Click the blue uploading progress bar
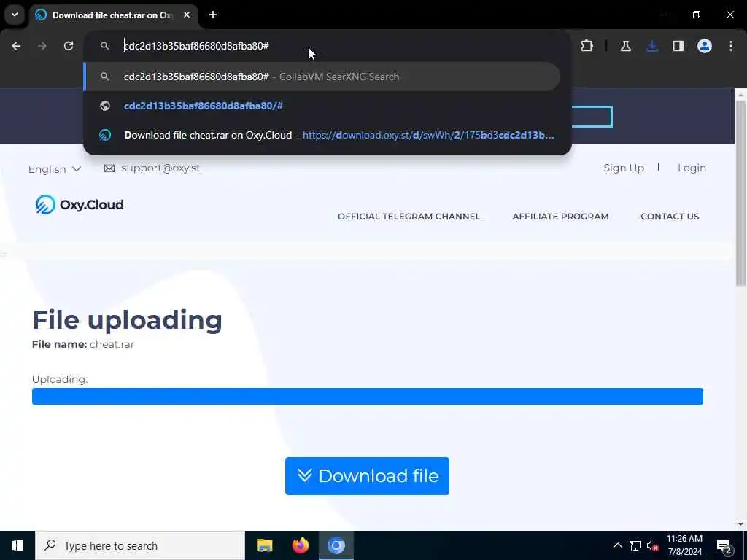Viewport: 747px width, 560px height. point(368,396)
